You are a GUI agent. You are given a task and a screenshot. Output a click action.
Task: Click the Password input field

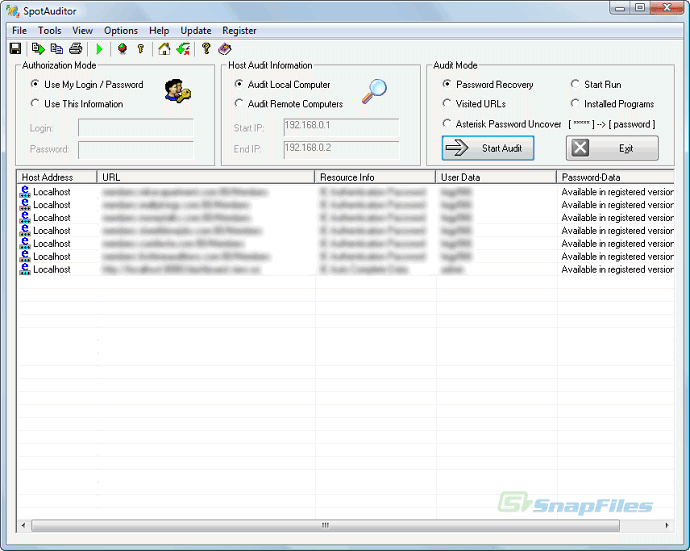(x=136, y=150)
